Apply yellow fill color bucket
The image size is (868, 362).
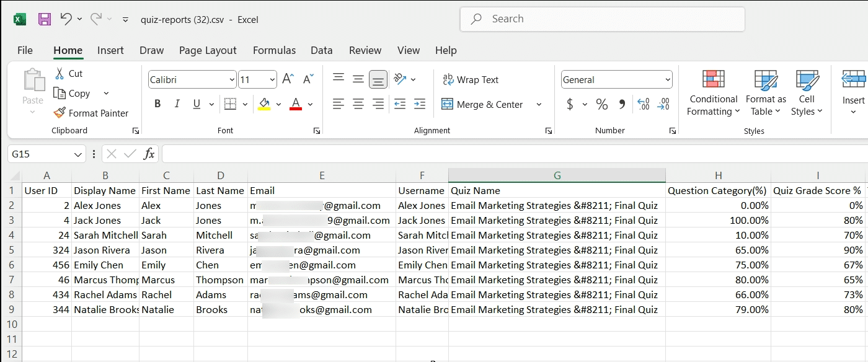pos(264,104)
